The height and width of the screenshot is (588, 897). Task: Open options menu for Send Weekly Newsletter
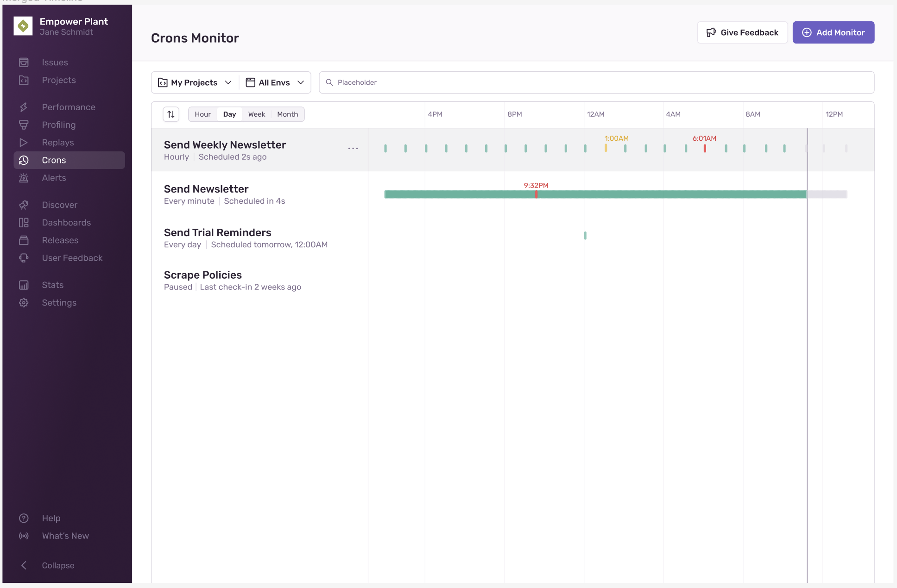353,148
